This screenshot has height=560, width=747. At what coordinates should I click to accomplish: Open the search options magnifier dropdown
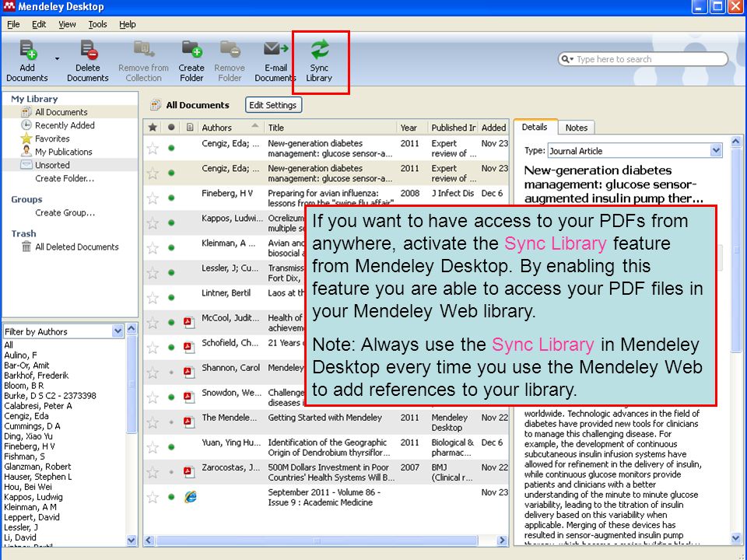pyautogui.click(x=567, y=59)
